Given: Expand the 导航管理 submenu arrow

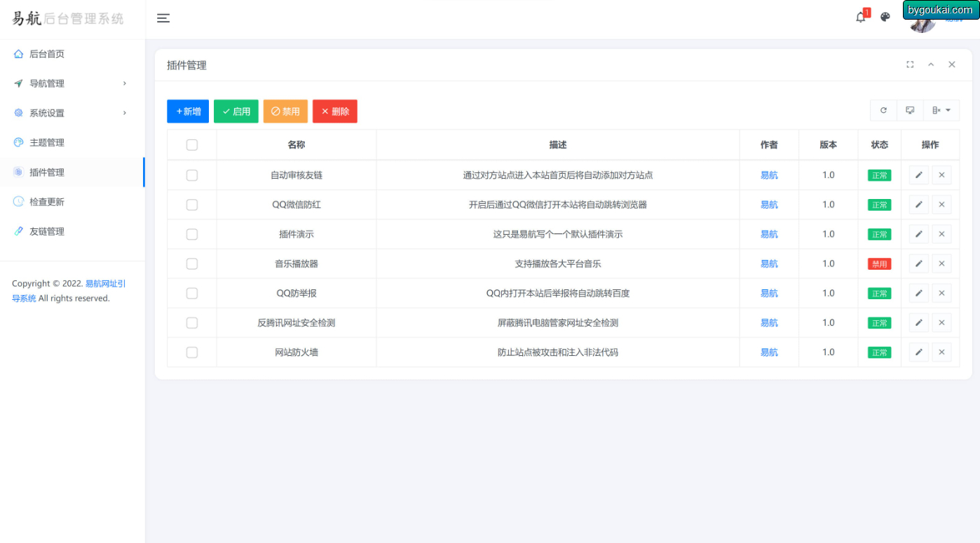Looking at the screenshot, I should click(x=125, y=83).
